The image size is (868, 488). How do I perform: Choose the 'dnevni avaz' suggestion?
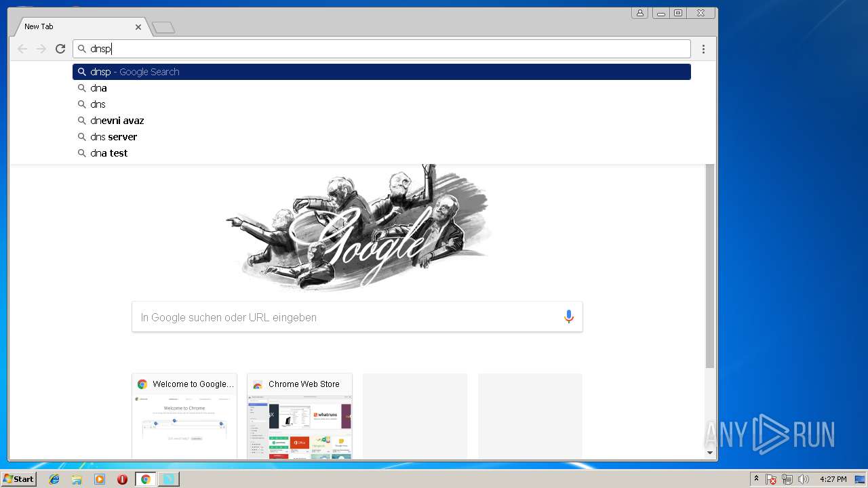[x=382, y=121]
